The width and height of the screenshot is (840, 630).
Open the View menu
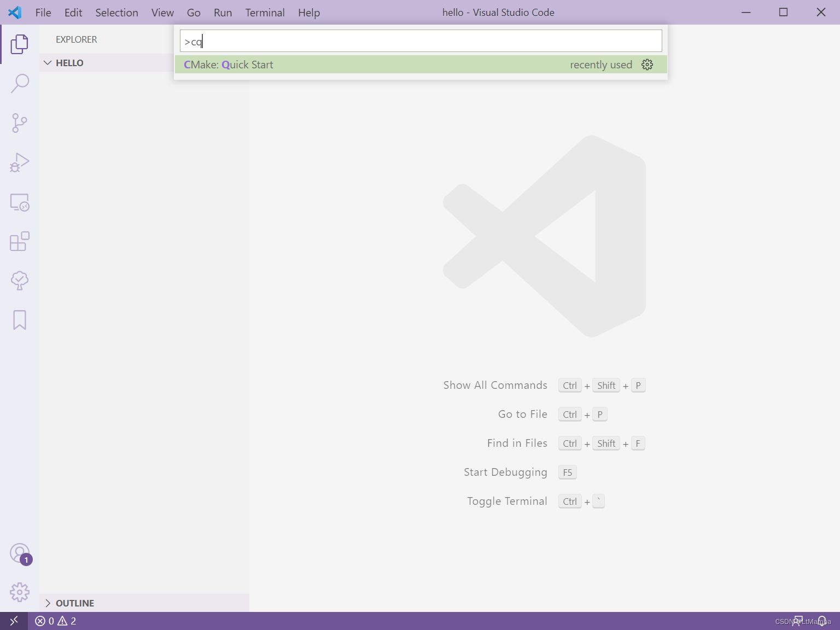(162, 13)
